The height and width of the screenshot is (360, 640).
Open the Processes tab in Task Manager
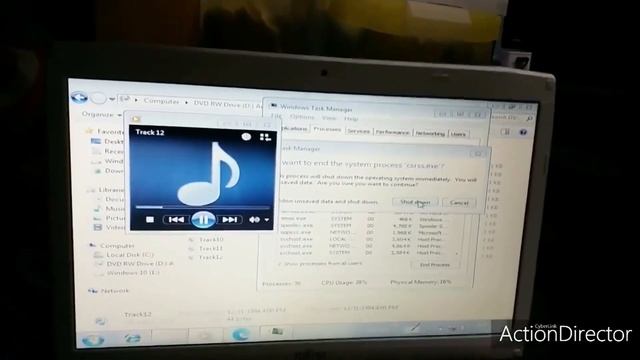click(327, 129)
